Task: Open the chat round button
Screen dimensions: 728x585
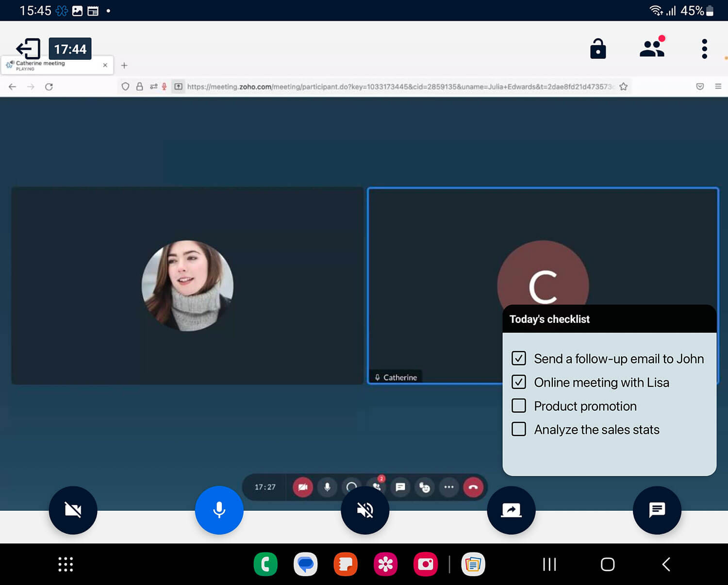Action: 657,510
